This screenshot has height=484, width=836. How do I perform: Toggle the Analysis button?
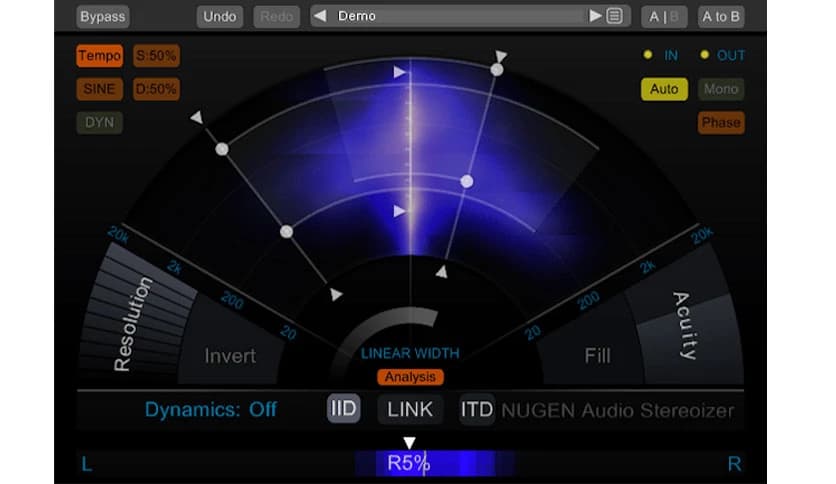click(x=410, y=377)
